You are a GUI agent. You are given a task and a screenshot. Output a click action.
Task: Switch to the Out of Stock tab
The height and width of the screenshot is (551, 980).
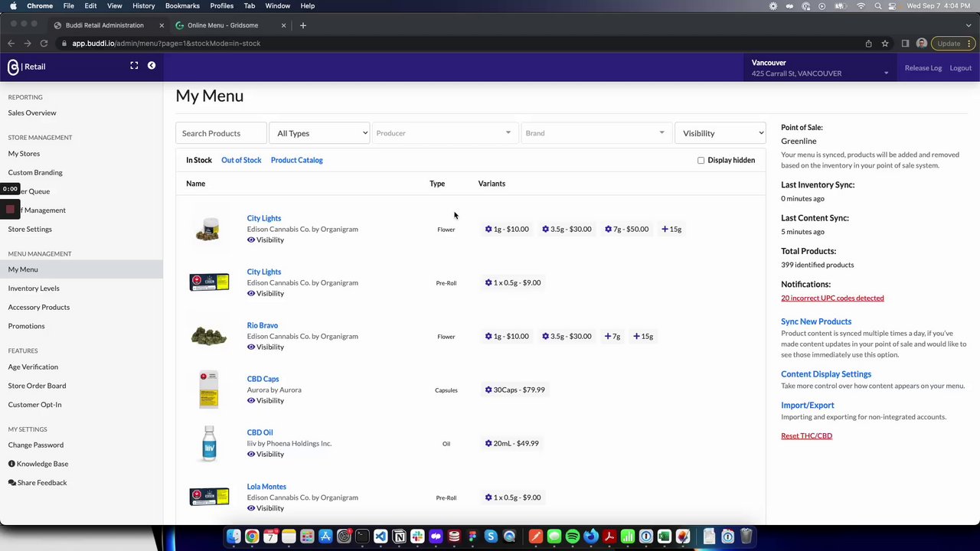tap(241, 160)
